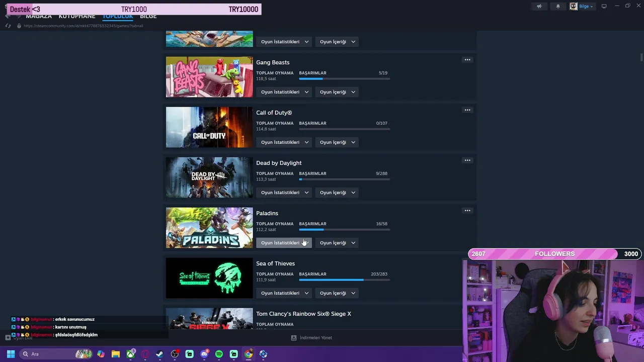Open File Explorer from the taskbar
Image resolution: width=644 pixels, height=362 pixels.
pyautogui.click(x=115, y=354)
